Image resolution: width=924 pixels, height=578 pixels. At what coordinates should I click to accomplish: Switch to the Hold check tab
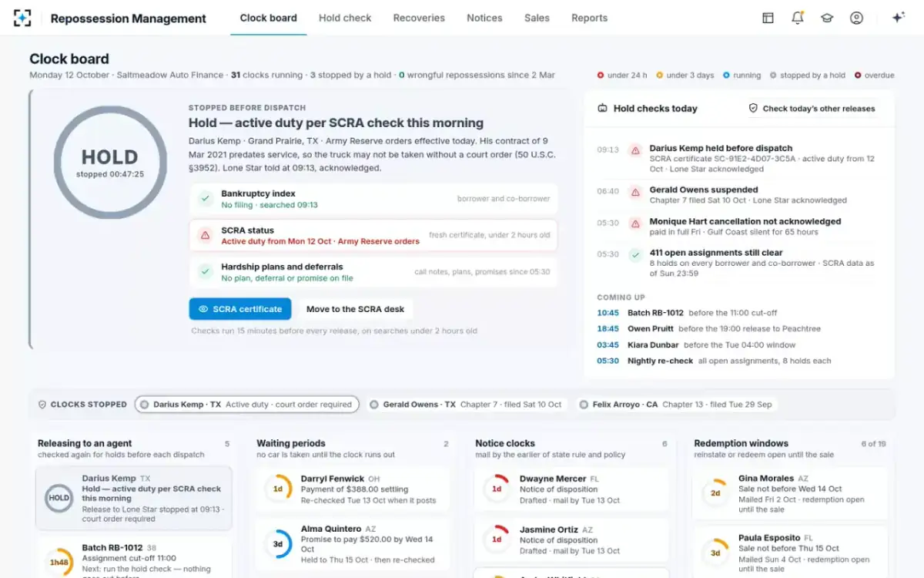coord(345,18)
